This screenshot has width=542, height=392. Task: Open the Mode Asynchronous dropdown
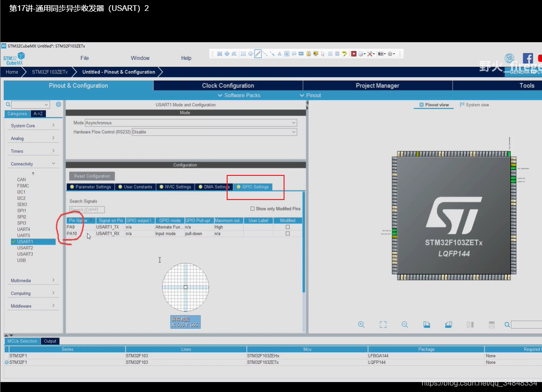point(191,123)
